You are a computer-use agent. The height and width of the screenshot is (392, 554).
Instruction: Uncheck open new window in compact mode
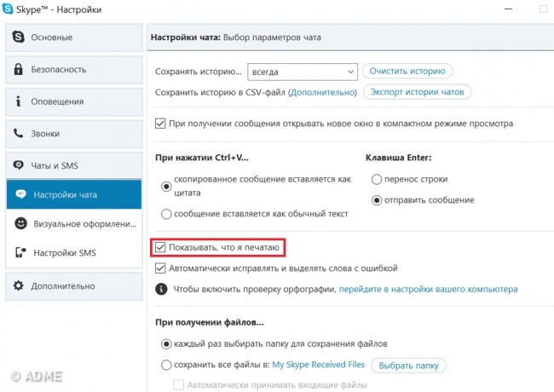tap(160, 124)
